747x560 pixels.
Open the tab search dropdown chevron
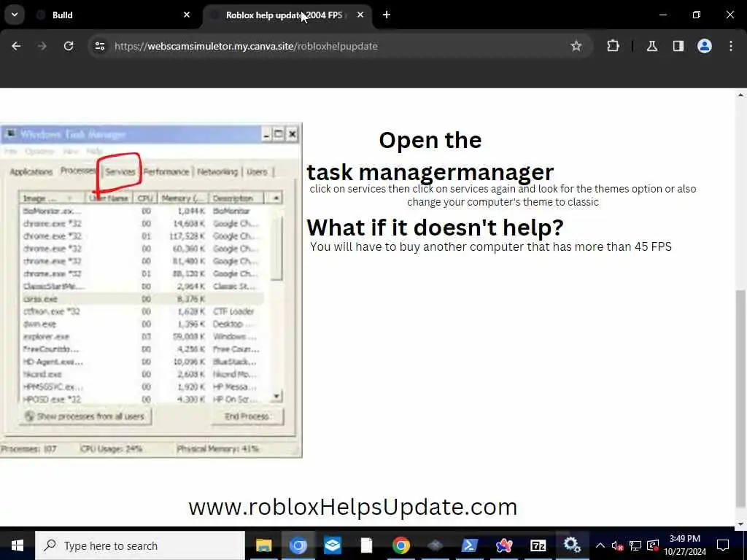[15, 15]
